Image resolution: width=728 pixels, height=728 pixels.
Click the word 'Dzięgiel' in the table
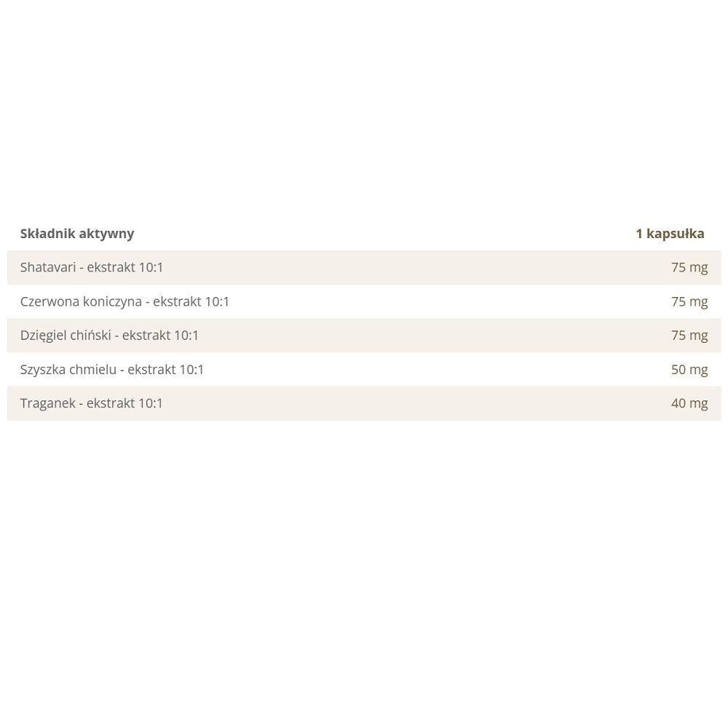43,336
